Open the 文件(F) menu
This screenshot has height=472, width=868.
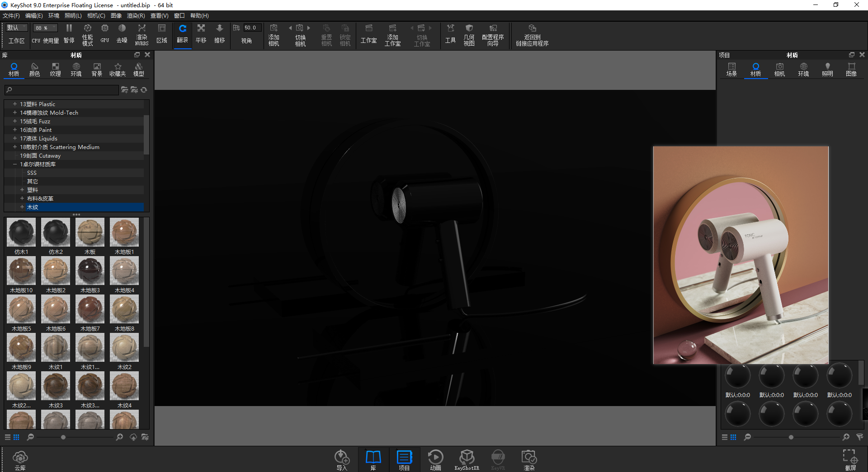(x=11, y=16)
